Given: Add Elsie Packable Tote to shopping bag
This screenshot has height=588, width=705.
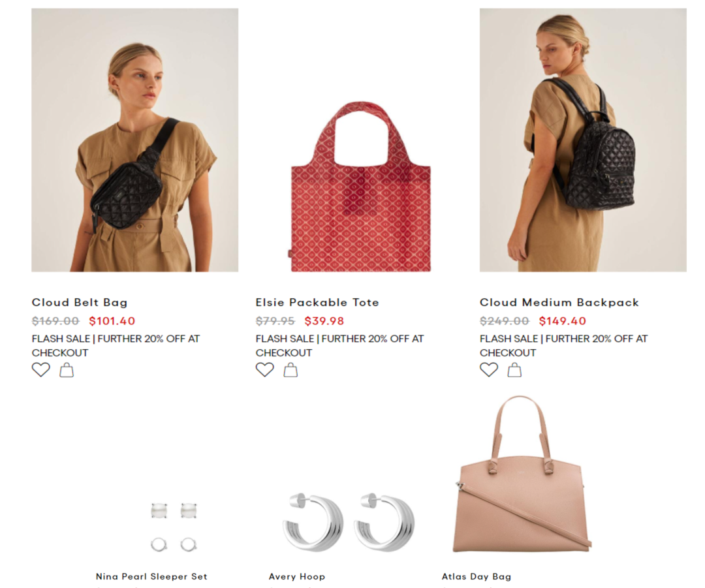Looking at the screenshot, I should tap(290, 370).
